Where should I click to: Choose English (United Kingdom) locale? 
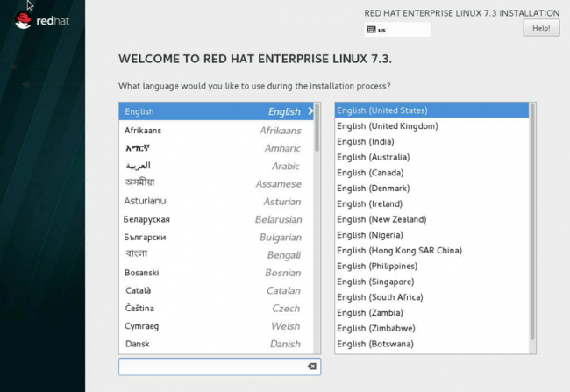pyautogui.click(x=431, y=125)
